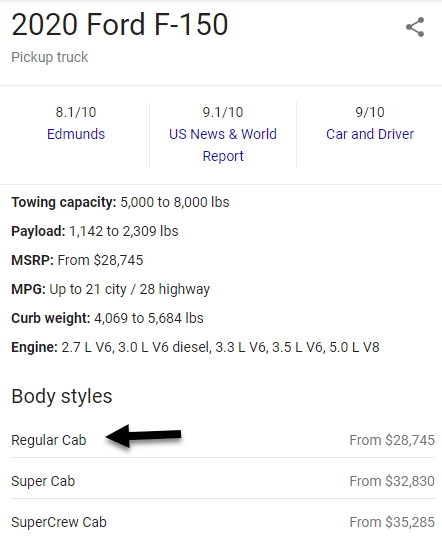
Task: Click the 8.1/10 Edmunds rating
Action: point(76,112)
